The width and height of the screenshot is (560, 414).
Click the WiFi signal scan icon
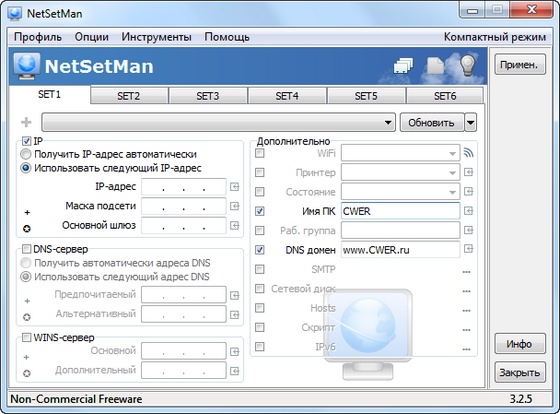pyautogui.click(x=468, y=153)
